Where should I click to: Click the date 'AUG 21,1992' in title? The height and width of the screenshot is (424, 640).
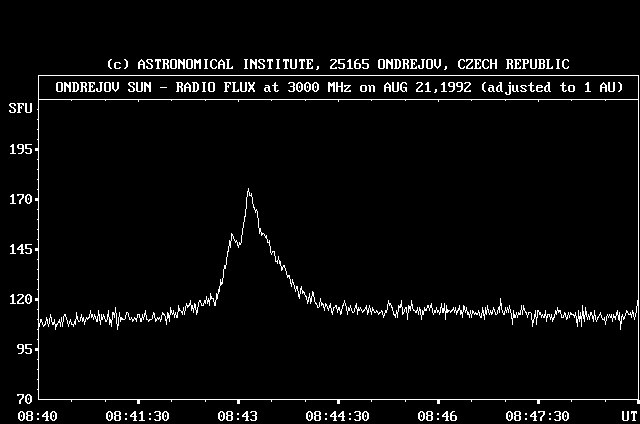click(x=426, y=87)
